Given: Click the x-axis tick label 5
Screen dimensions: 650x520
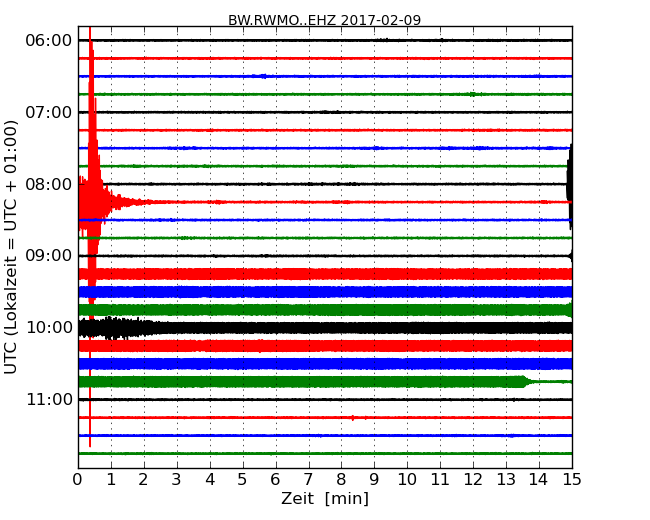Looking at the screenshot, I should (x=242, y=480).
